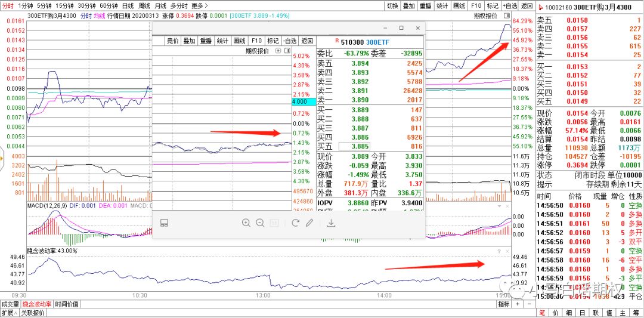Click 标记 in the main toolbar
Screen dimensions: 644x318
pos(493,6)
